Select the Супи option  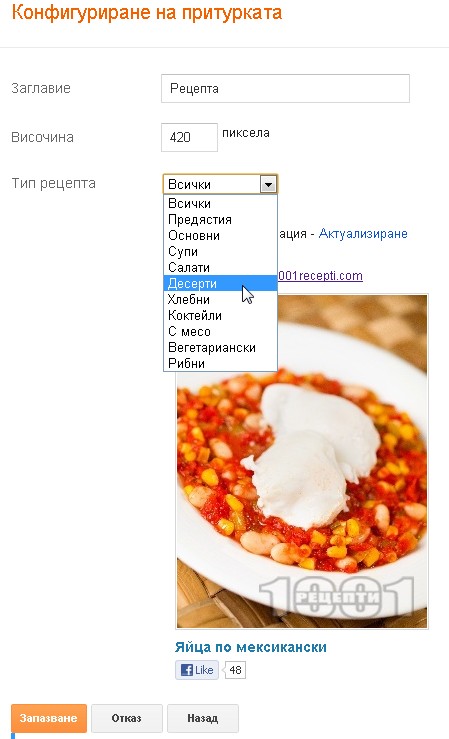pyautogui.click(x=220, y=252)
